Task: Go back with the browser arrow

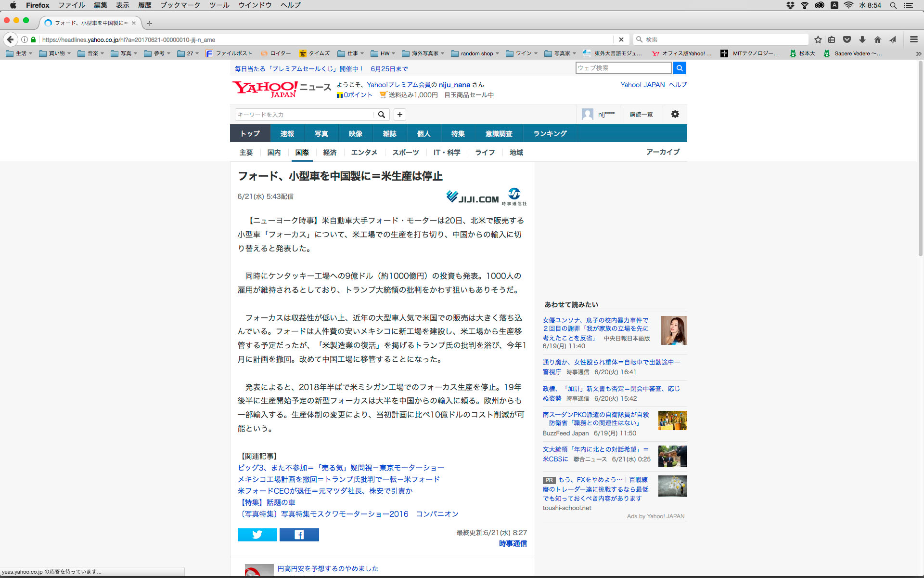Action: pos(11,39)
